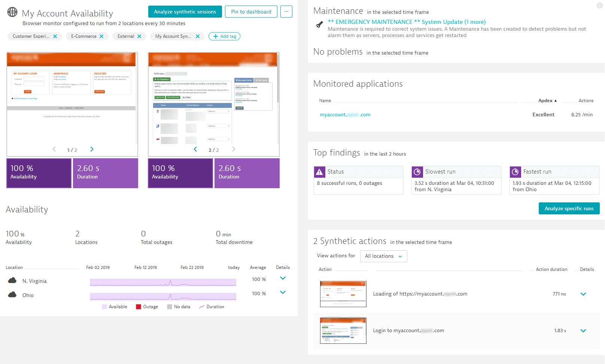This screenshot has height=364, width=605.
Task: Click the clock icon on the Fastest run card
Action: [x=515, y=172]
